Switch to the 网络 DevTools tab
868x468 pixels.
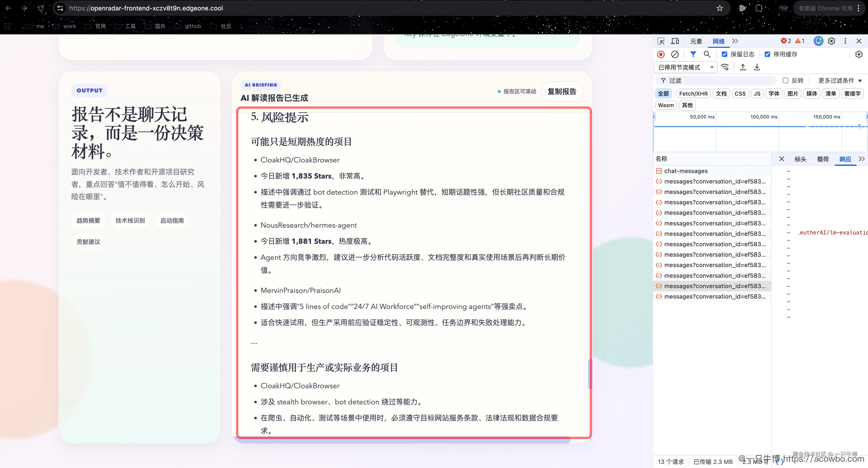(719, 41)
